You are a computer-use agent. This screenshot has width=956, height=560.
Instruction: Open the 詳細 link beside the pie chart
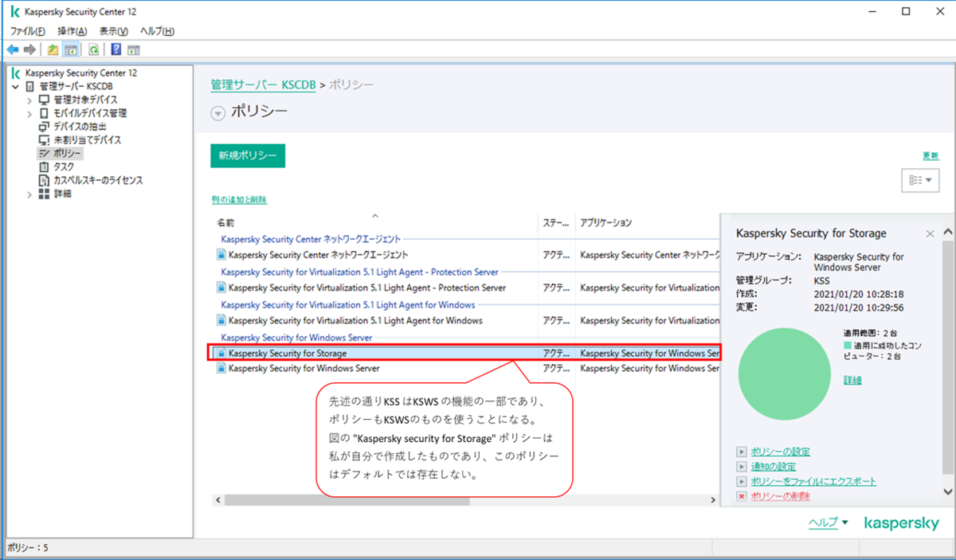pyautogui.click(x=852, y=381)
